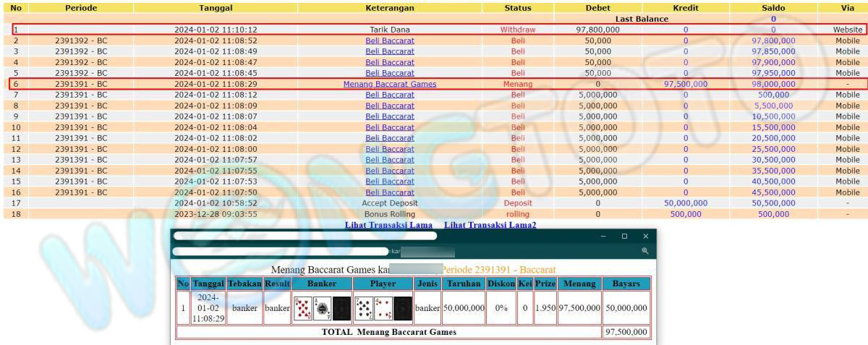Viewport: 868px width, 345px height.
Task: Open Beli Baccarat link in row 7
Action: [390, 95]
